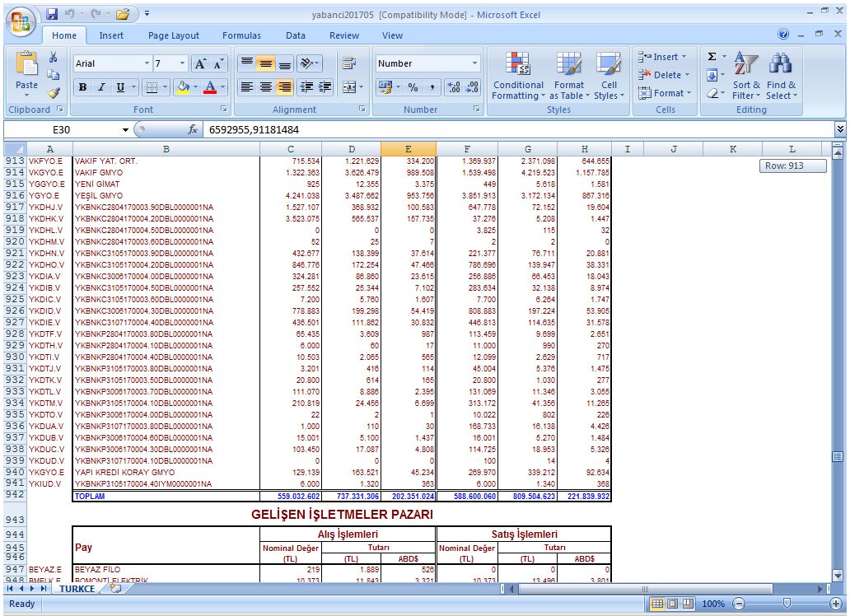The height and width of the screenshot is (616, 850).
Task: Open the Page Layout ribbon tab
Action: (x=174, y=35)
